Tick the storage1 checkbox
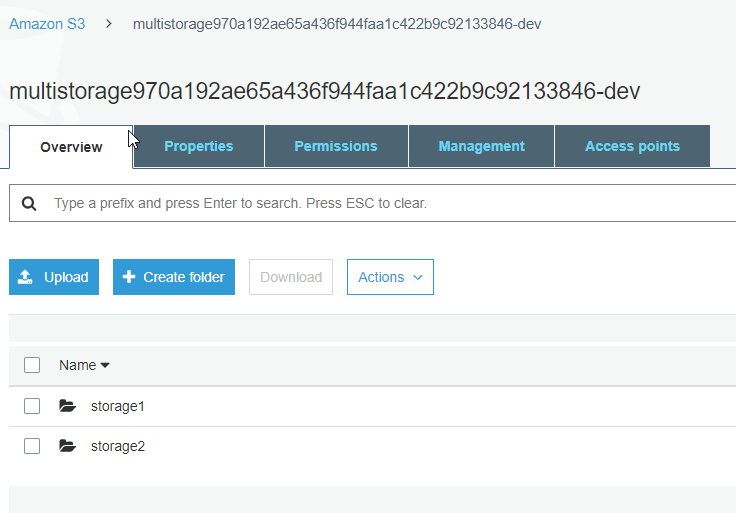 (32, 406)
